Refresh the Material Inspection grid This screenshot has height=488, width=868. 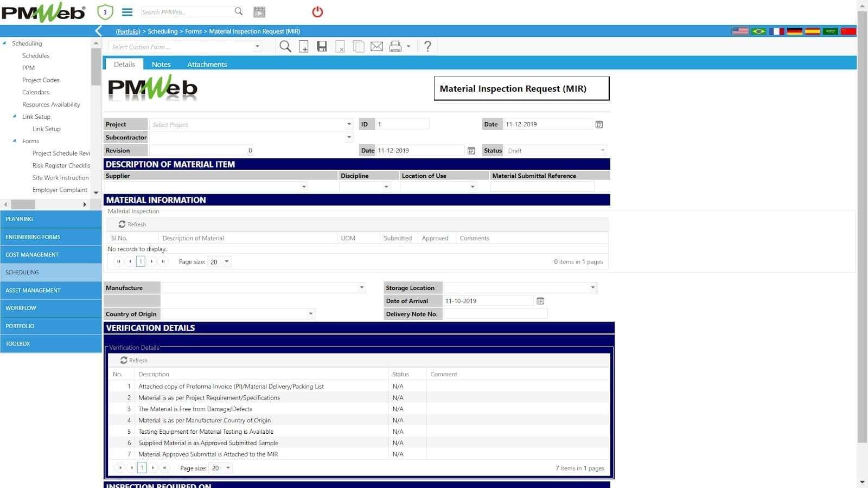click(x=132, y=224)
